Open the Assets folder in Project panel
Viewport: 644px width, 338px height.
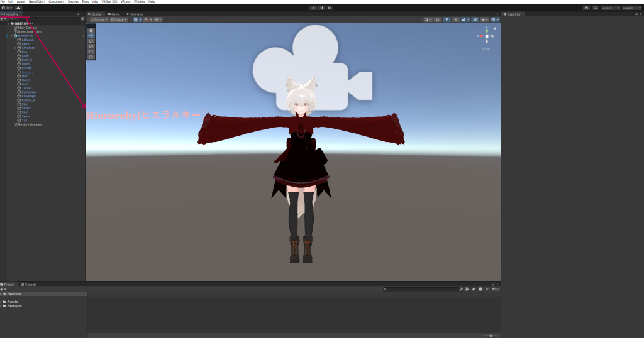13,302
